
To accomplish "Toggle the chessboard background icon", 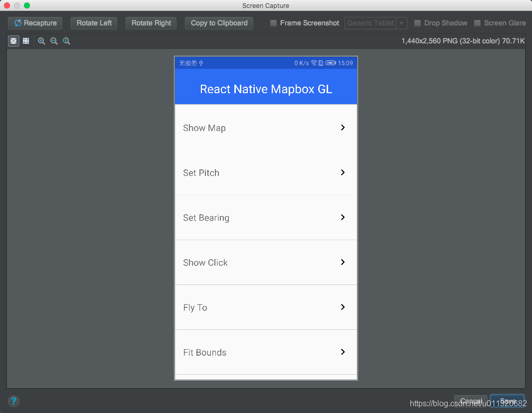I will tap(13, 41).
